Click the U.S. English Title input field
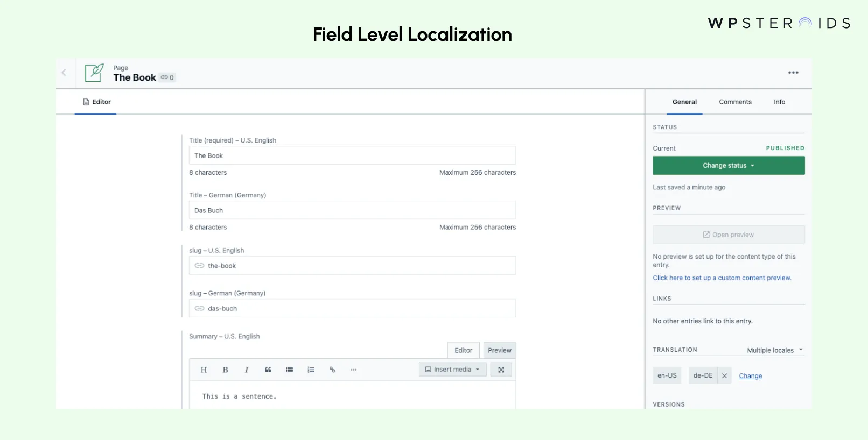 click(x=352, y=155)
